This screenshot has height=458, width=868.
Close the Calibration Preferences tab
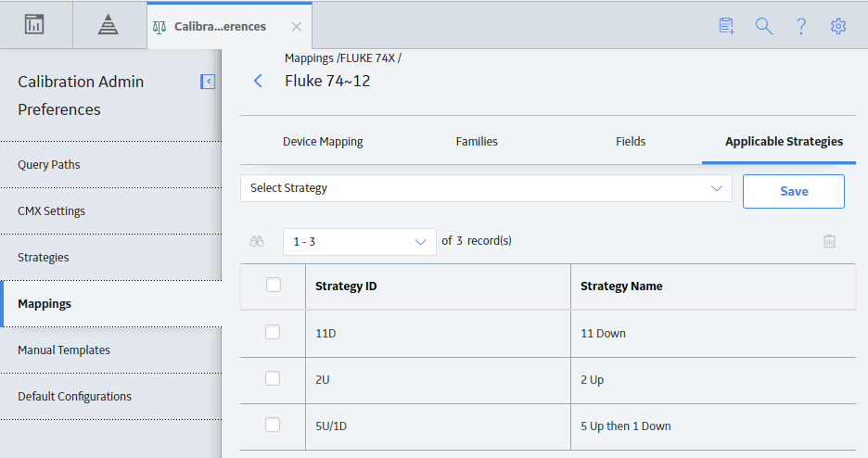click(297, 27)
